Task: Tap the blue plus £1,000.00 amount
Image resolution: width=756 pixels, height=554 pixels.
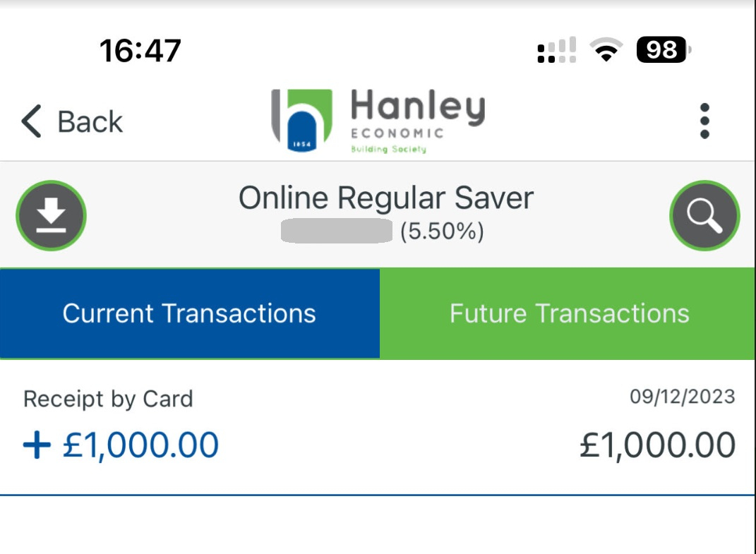Action: tap(121, 445)
